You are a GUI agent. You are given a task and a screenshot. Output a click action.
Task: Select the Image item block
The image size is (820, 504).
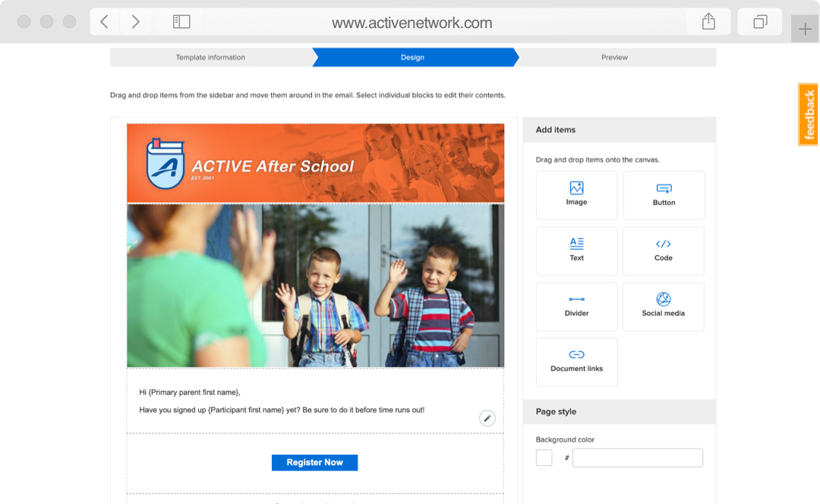[576, 195]
